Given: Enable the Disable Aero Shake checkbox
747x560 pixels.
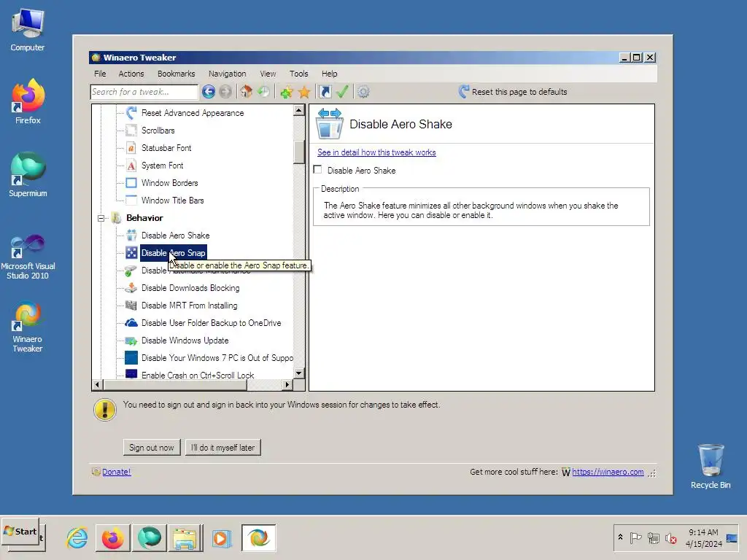Looking at the screenshot, I should [x=318, y=169].
